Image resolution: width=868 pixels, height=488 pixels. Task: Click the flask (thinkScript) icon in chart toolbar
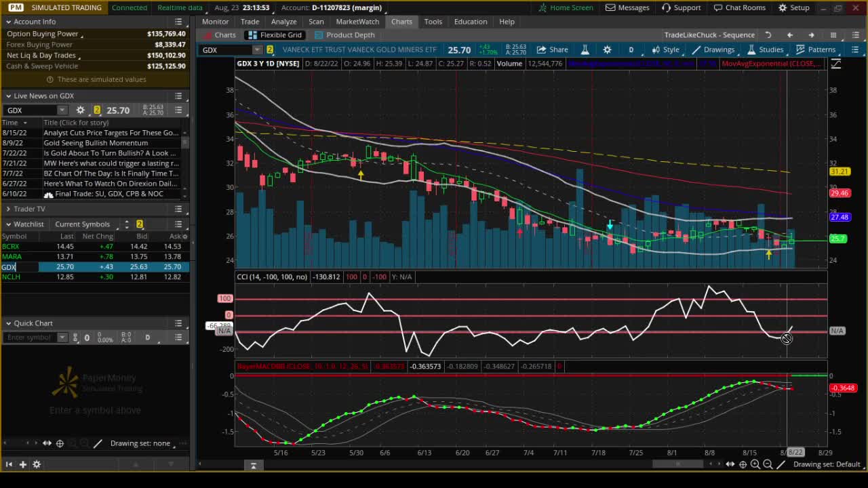pyautogui.click(x=585, y=49)
